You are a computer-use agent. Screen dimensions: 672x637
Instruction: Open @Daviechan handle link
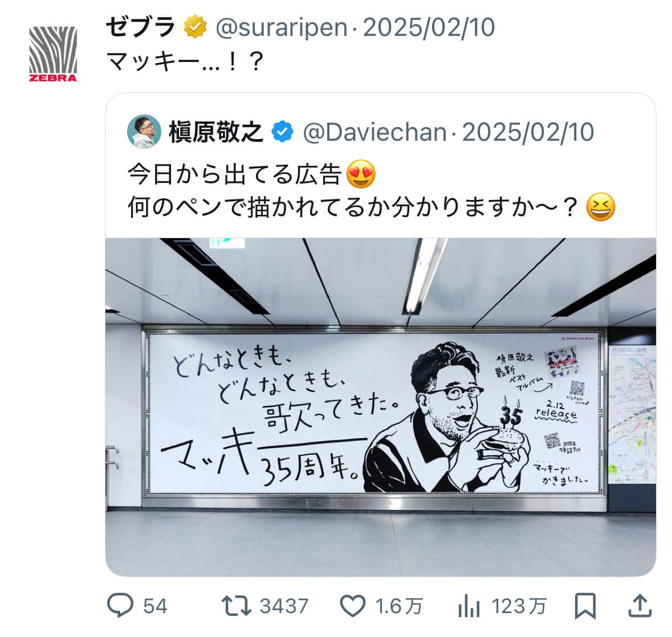point(374,132)
